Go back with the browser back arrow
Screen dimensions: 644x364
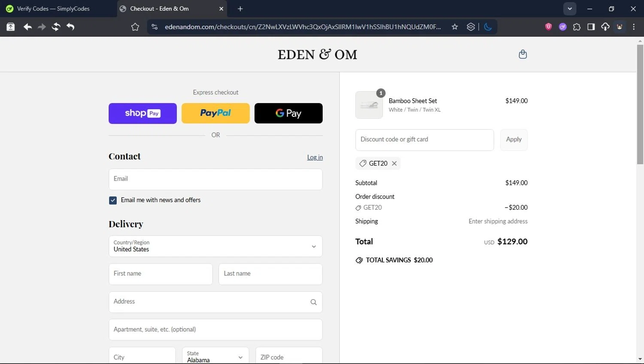(27, 27)
